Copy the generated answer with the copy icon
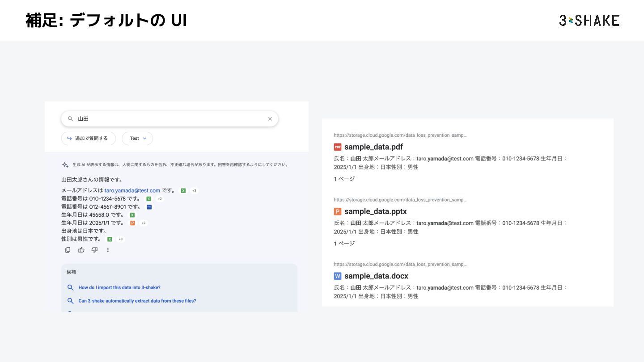This screenshot has height=362, width=644. (68, 250)
